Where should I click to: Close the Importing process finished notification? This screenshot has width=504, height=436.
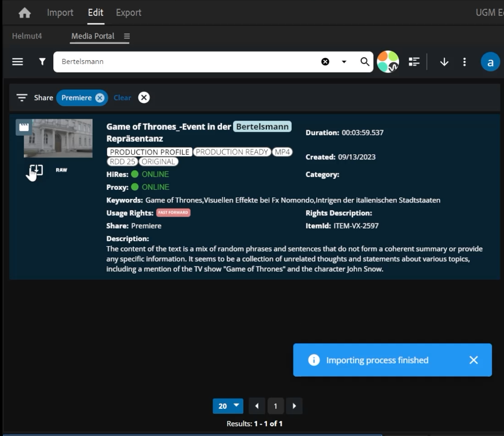click(473, 360)
